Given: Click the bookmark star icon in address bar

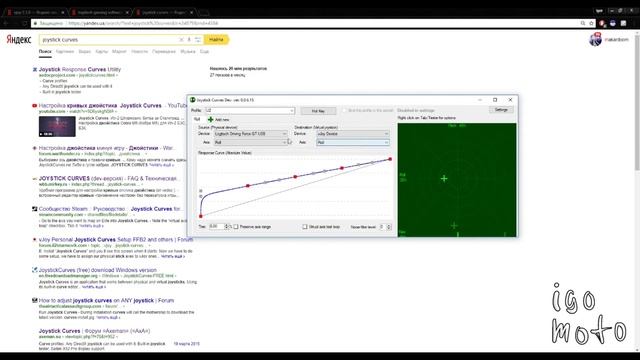Looking at the screenshot, I should pos(591,24).
